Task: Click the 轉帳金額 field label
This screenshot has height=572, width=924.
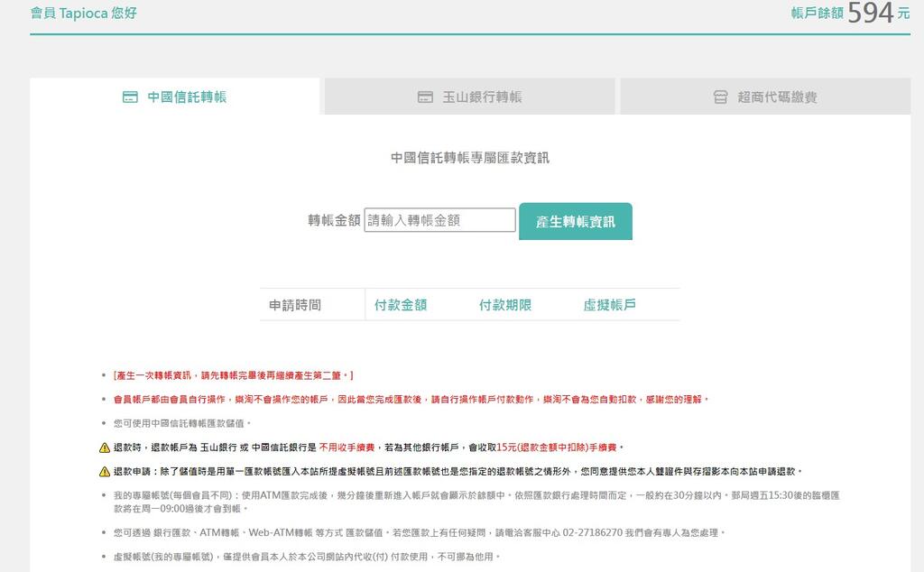Action: (x=334, y=220)
